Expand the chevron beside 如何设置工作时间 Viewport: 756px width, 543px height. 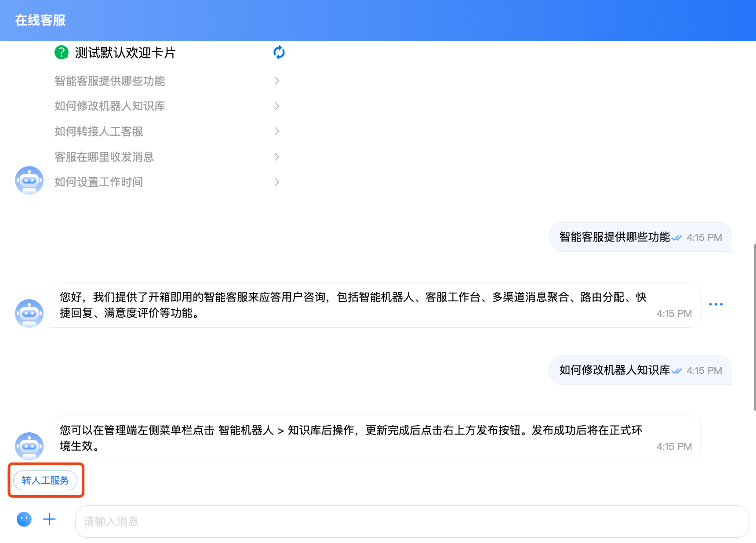[x=277, y=182]
